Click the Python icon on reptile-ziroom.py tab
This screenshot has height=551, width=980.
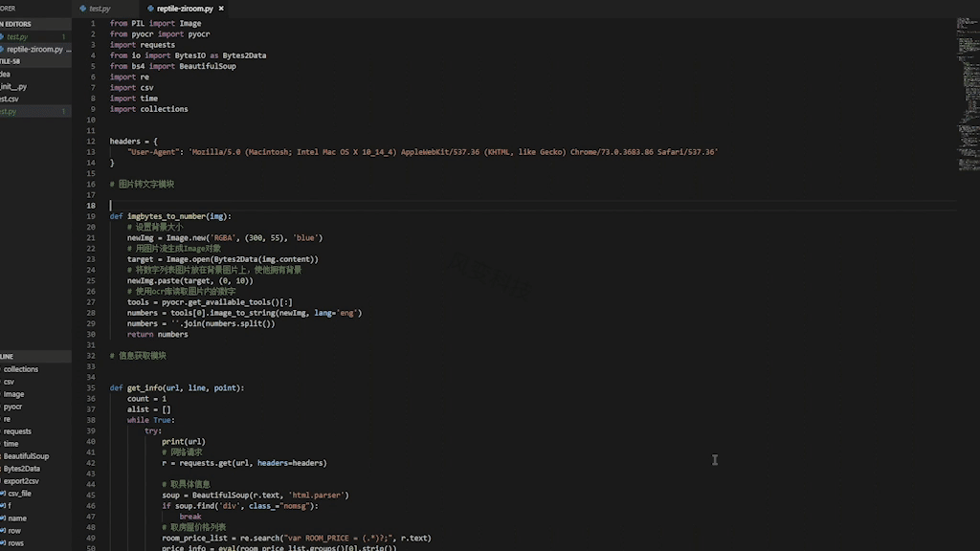coord(150,9)
